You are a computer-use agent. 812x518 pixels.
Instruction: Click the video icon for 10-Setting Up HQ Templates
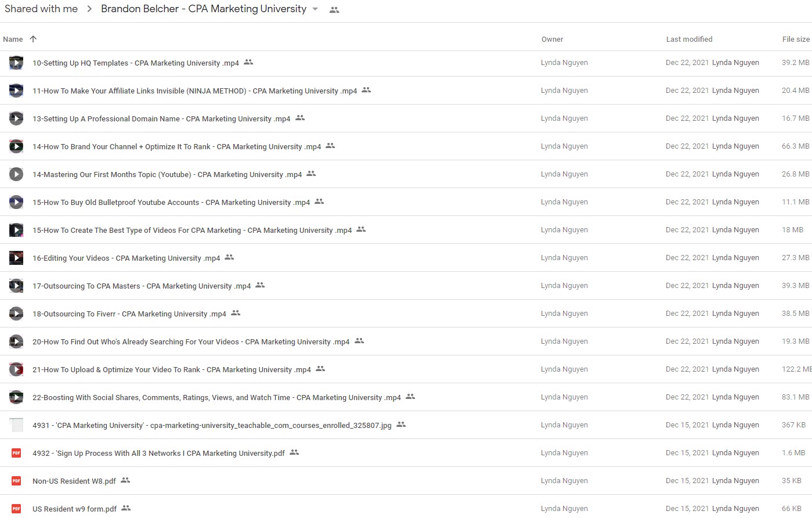click(x=16, y=63)
